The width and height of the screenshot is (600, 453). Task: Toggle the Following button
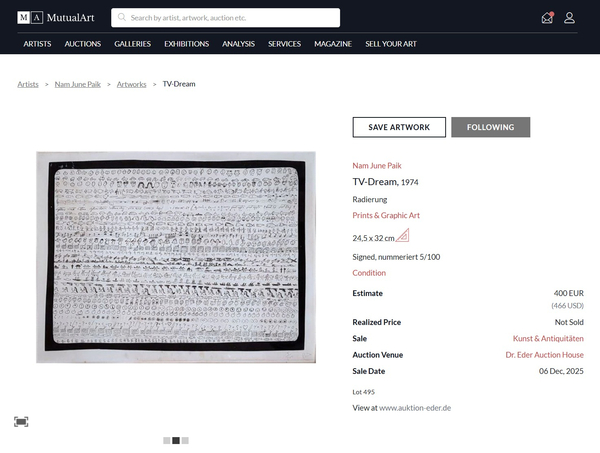[490, 127]
